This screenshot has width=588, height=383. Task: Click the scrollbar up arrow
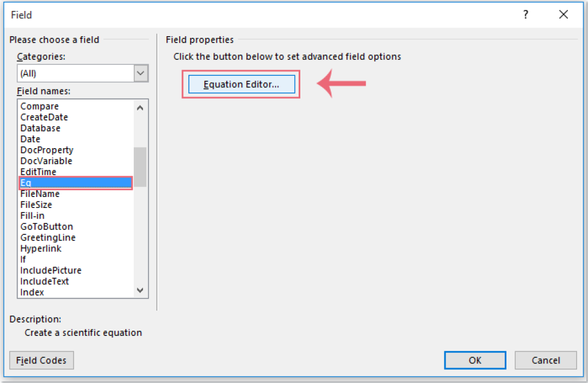(140, 106)
